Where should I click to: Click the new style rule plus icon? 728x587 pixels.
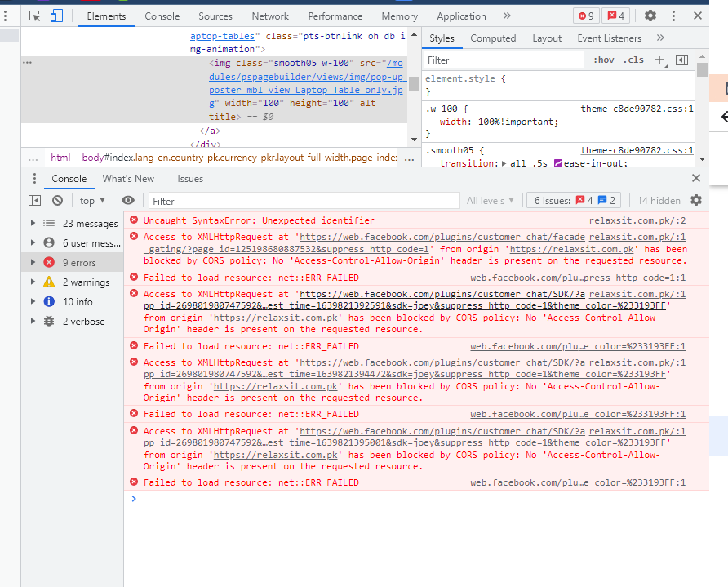click(x=659, y=60)
